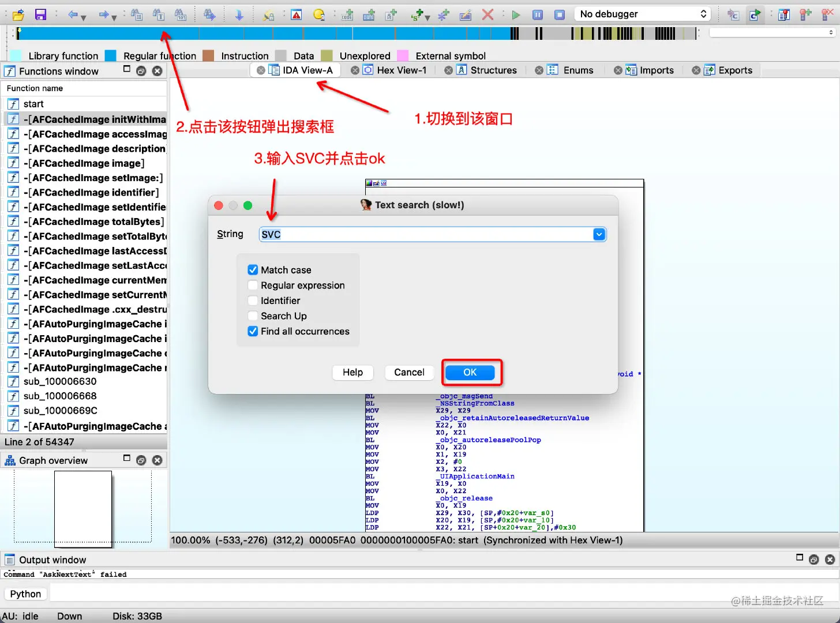
Task: Click the immediate value search binoculars icon
Action: [x=137, y=14]
